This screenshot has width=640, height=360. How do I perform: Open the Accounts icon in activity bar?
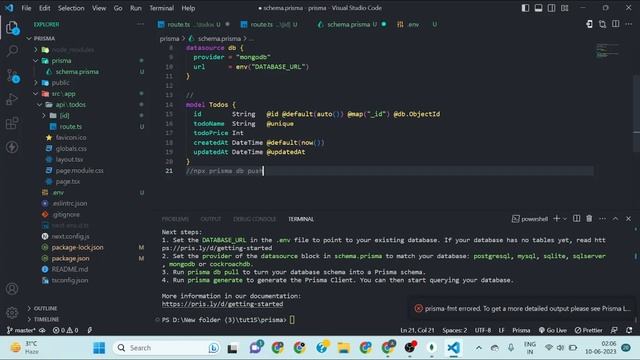12,289
